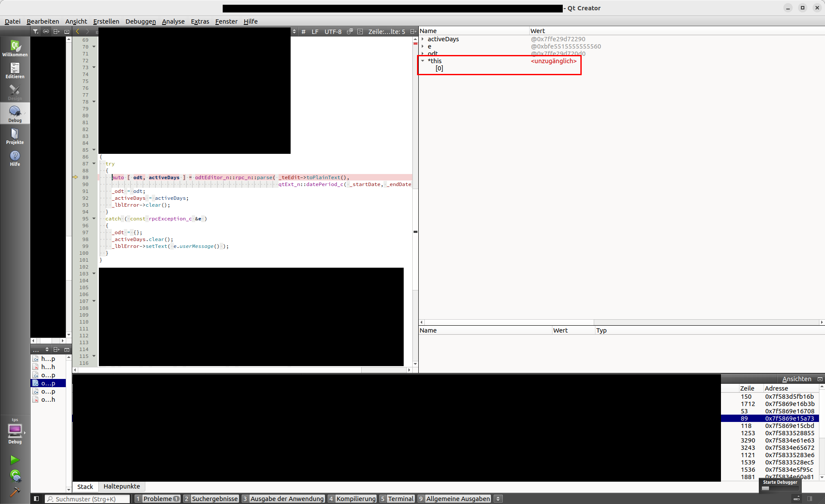Image resolution: width=825 pixels, height=504 pixels.
Task: Toggle the progress details icon in status bar
Action: (x=797, y=499)
